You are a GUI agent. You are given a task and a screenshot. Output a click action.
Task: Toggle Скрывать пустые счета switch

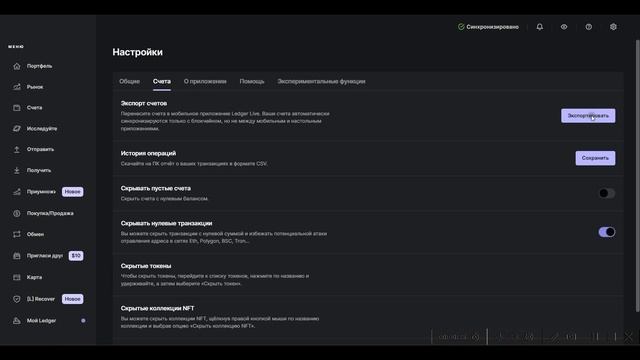[607, 193]
